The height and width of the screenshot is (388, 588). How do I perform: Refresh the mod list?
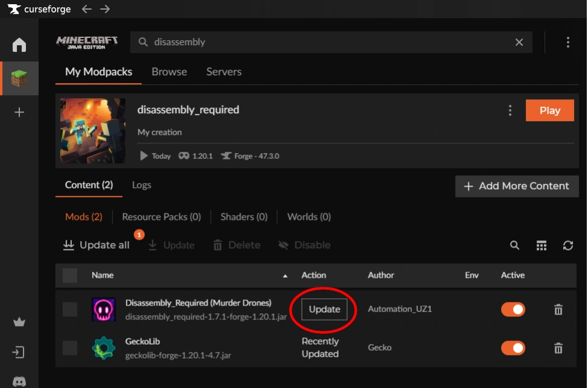(568, 245)
